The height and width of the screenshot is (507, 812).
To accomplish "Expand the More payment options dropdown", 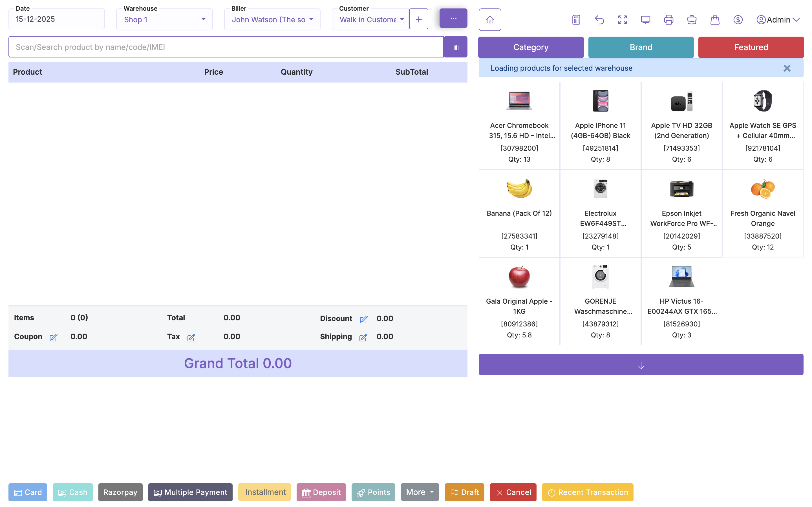I will click(x=420, y=492).
